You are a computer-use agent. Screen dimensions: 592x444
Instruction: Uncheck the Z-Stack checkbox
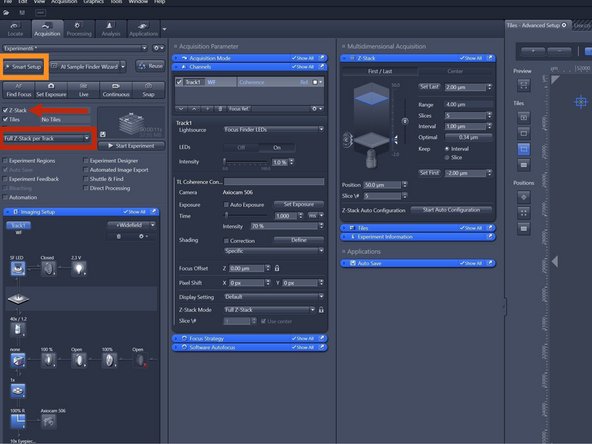5,110
